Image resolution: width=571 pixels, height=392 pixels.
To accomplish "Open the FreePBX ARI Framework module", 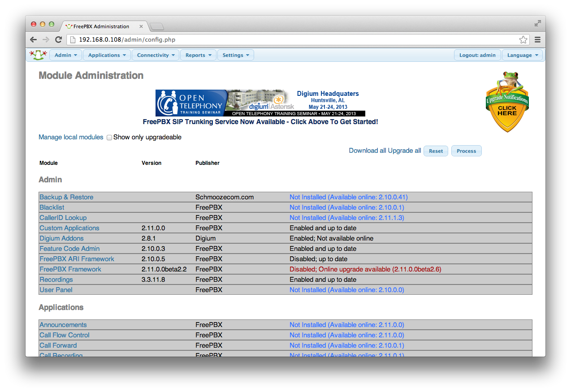I will tap(77, 259).
